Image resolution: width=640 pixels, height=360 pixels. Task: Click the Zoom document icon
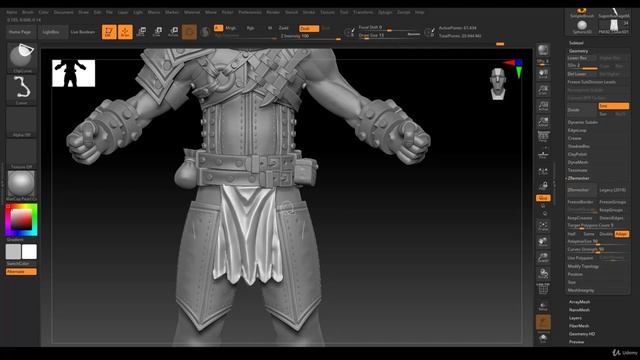(543, 90)
